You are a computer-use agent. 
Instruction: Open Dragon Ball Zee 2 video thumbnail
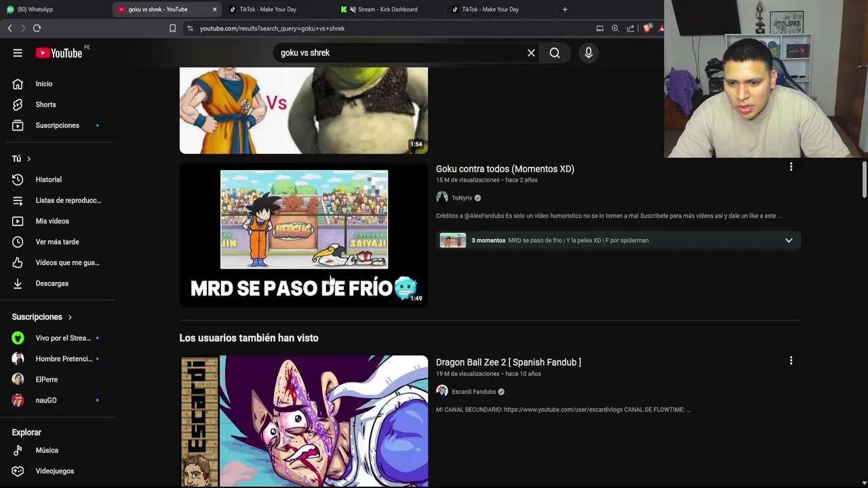point(303,421)
